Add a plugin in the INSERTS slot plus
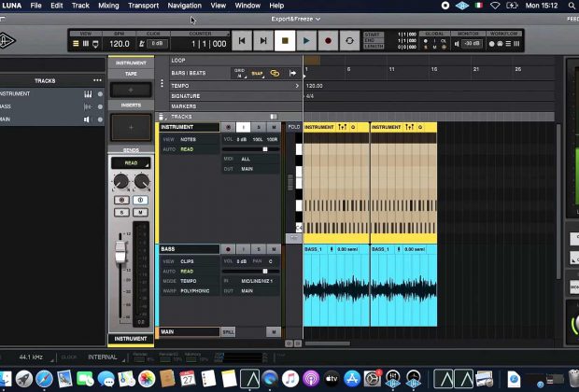Screen dimensions: 579x392 tap(131, 127)
